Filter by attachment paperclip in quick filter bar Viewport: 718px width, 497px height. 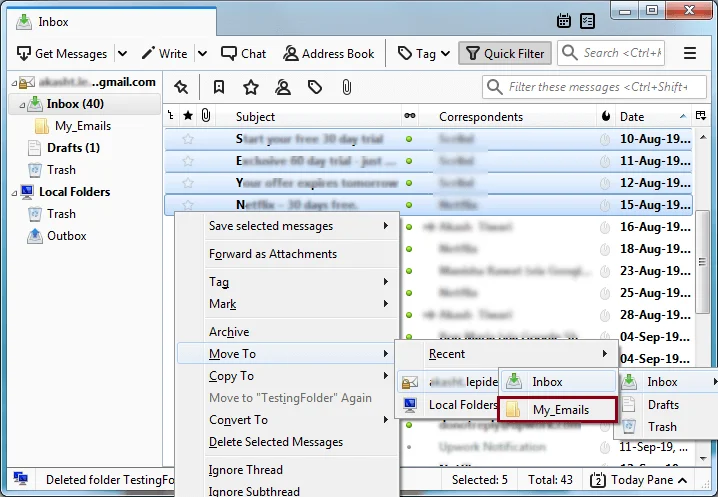click(347, 87)
